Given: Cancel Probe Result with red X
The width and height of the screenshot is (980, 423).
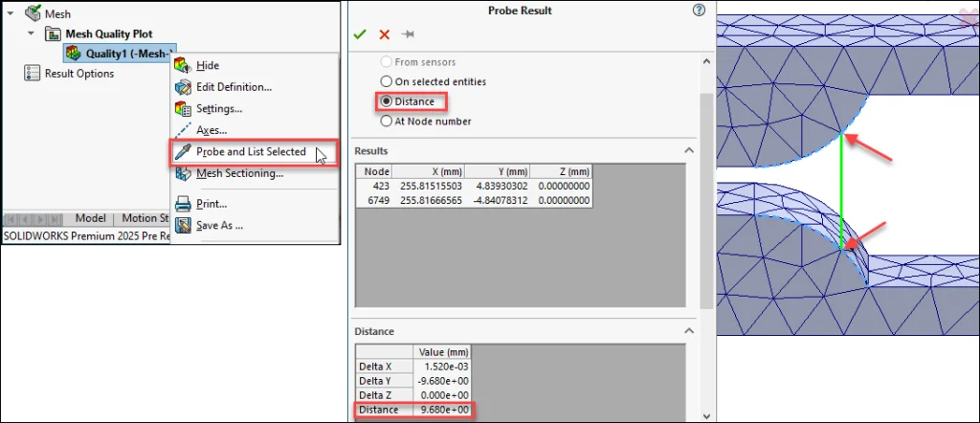Looking at the screenshot, I should [x=385, y=34].
